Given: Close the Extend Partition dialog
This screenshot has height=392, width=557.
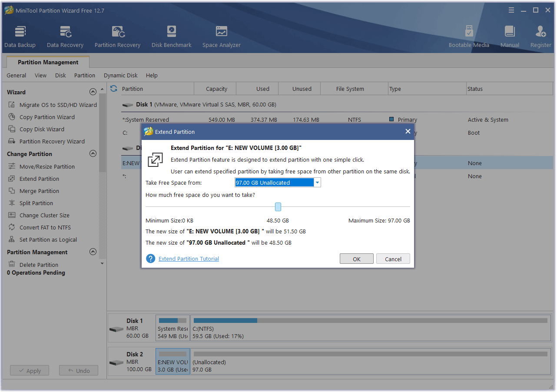Looking at the screenshot, I should coord(408,131).
